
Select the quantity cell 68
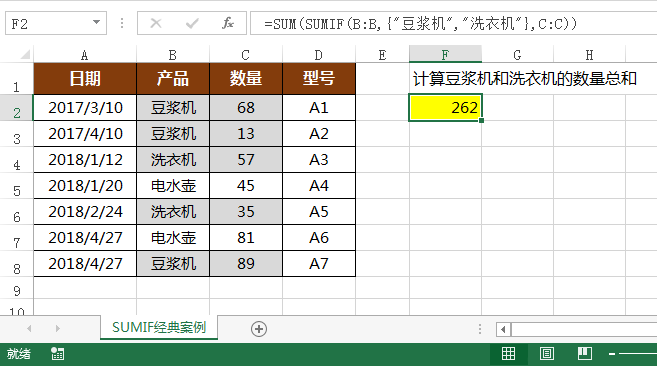tap(246, 108)
